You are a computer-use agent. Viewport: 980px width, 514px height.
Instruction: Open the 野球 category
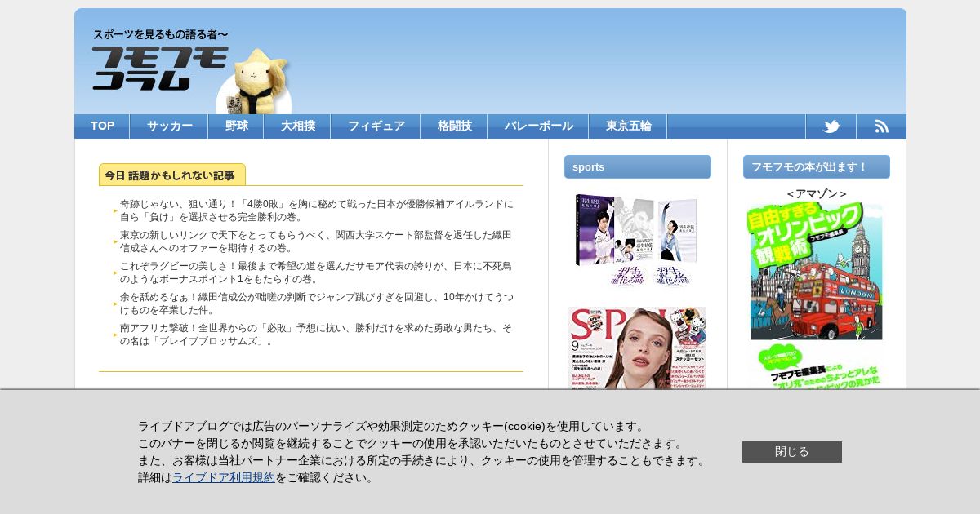[x=236, y=126]
